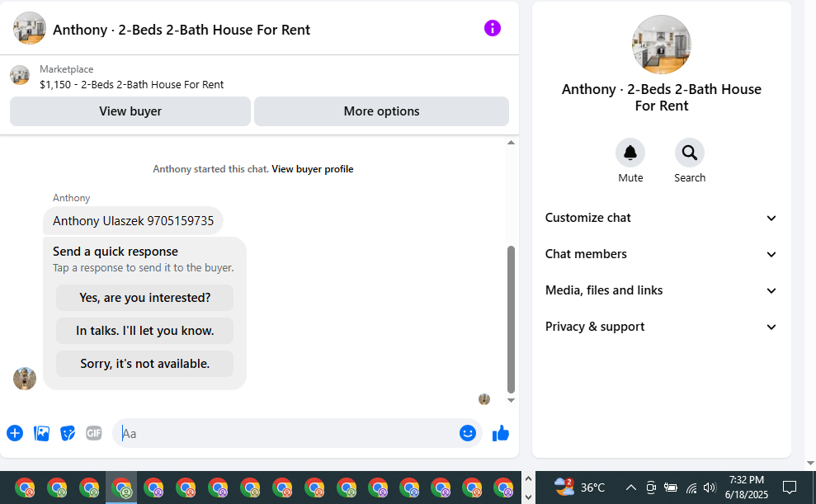Click Anthony's profile picture beside the messages
This screenshot has height=504, width=816.
tap(25, 379)
